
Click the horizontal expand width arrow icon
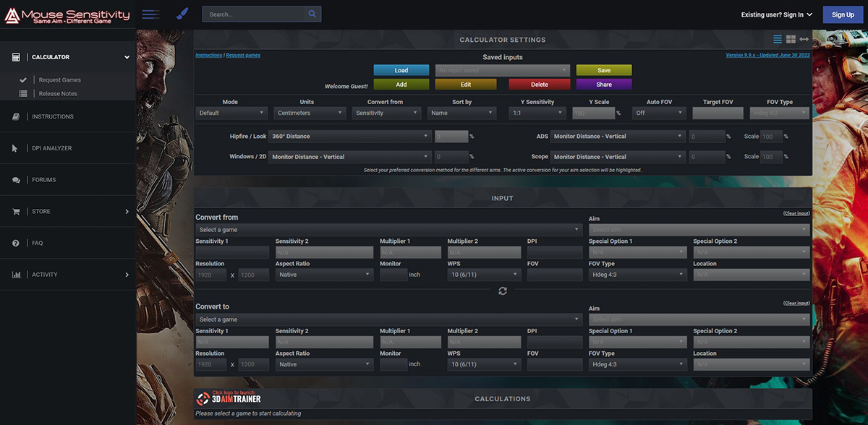coord(804,39)
